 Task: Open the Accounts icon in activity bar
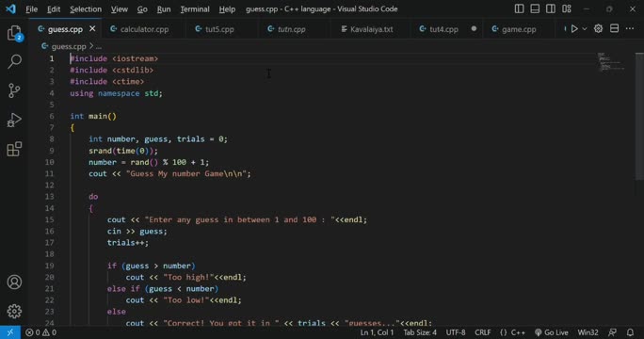click(x=14, y=282)
